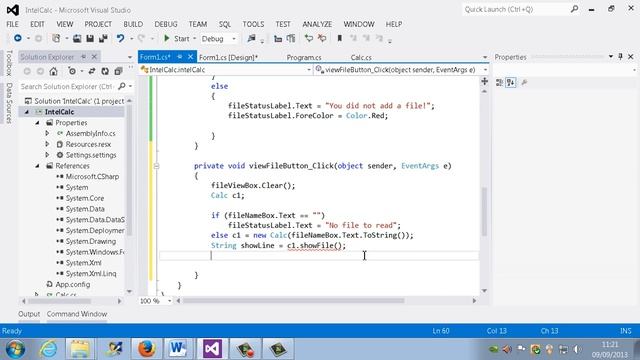
Task: Collapse the viewFileButton_Click method outline
Action: [156, 166]
